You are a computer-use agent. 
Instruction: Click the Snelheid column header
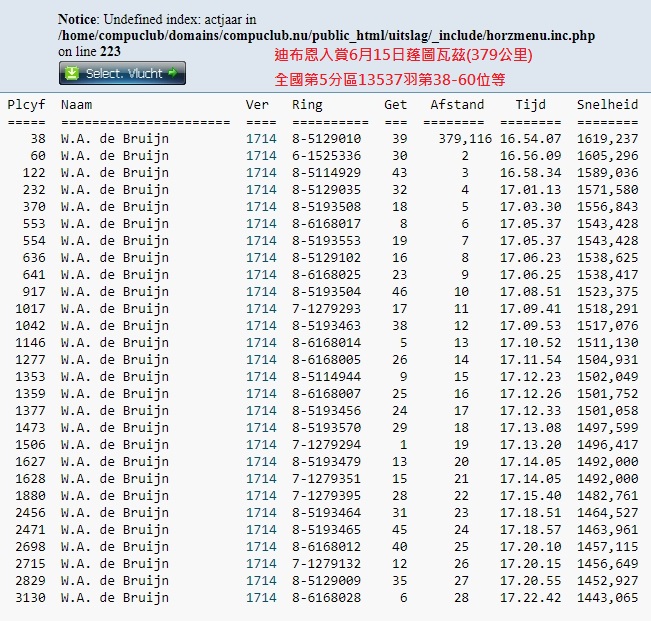click(x=607, y=105)
